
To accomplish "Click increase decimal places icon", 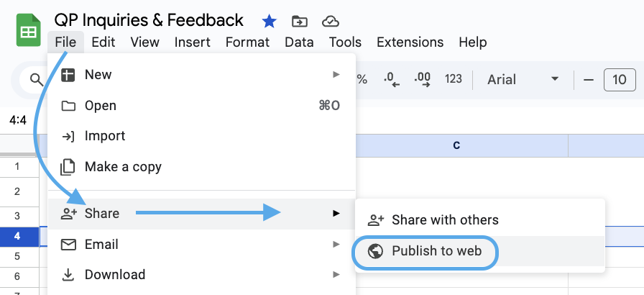I will (422, 79).
